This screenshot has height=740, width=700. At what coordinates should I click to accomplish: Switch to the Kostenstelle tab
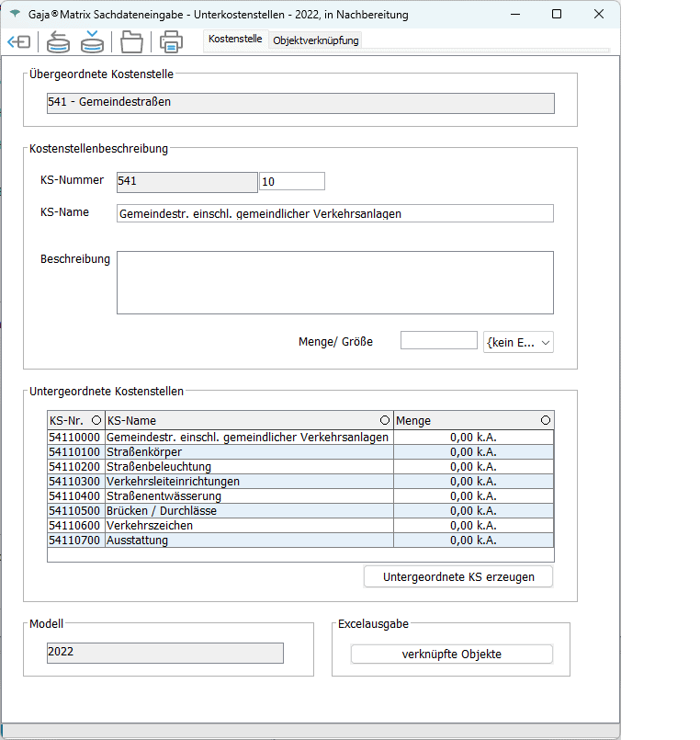click(x=235, y=40)
